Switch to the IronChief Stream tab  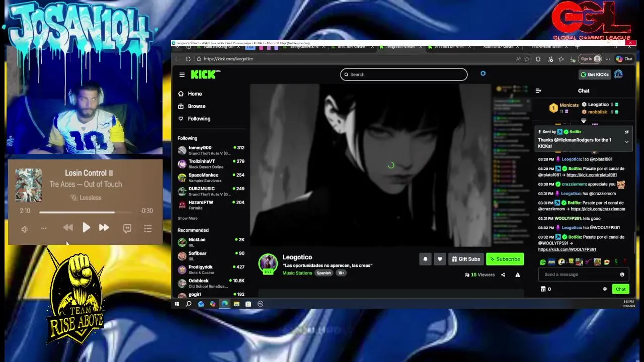(351, 47)
